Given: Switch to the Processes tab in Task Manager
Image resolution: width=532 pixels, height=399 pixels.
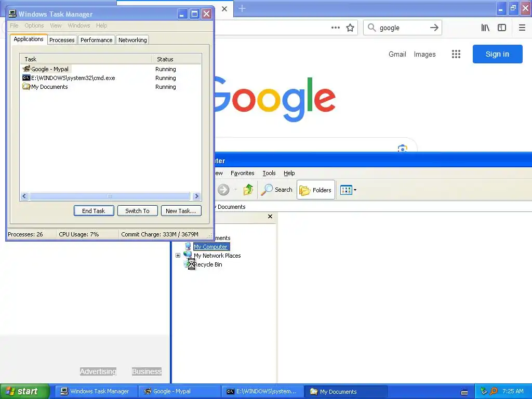Looking at the screenshot, I should 62,40.
